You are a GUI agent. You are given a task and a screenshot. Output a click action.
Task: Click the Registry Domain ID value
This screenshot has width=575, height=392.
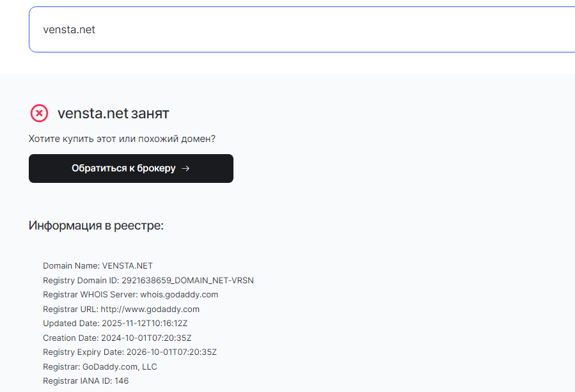(x=189, y=280)
